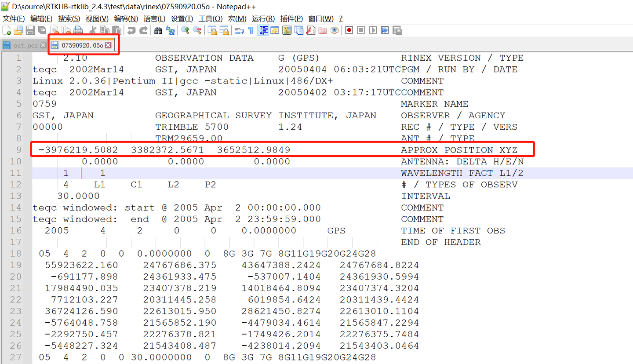Click the Open file folder icon
Viewport: 633px width, 364px height.
(x=18, y=30)
